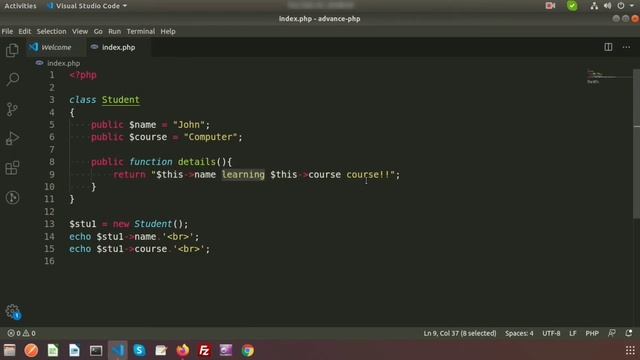Open the orange Postman-like app in dock
The image size is (640, 360).
pyautogui.click(x=31, y=350)
